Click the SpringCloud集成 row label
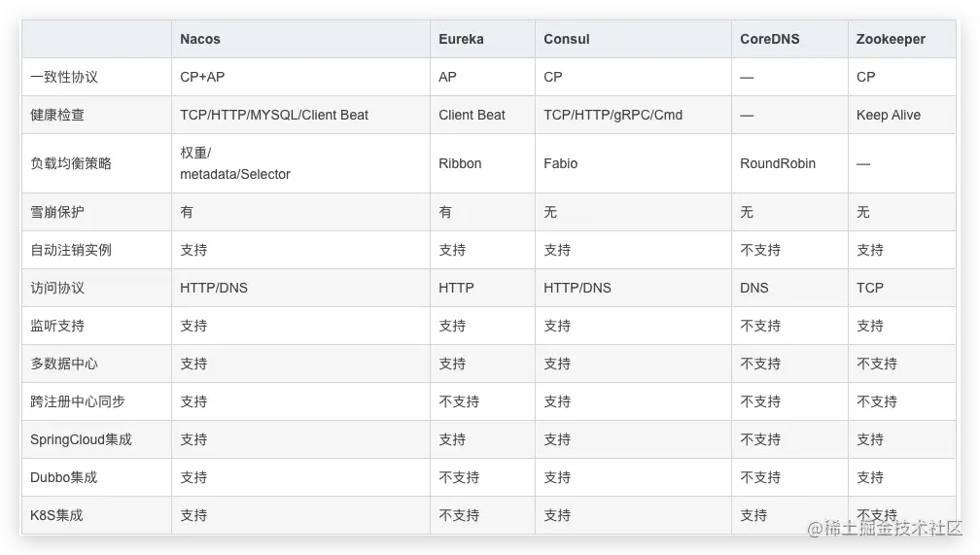 82,439
